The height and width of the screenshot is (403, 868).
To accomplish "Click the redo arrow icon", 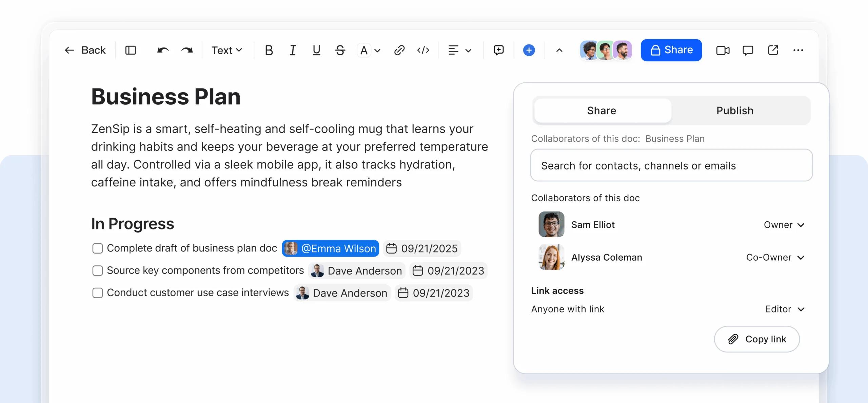I will [187, 51].
